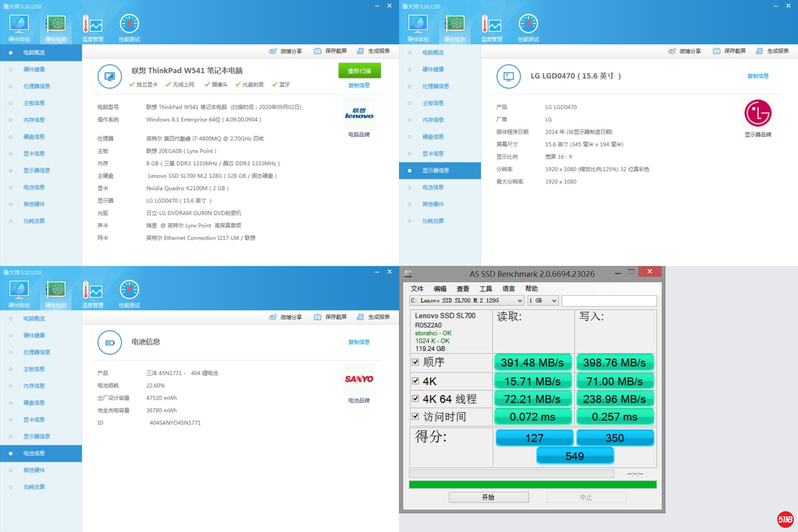Open the 文件 menu in AS SSD Benchmark
This screenshot has height=532, width=798.
point(417,288)
